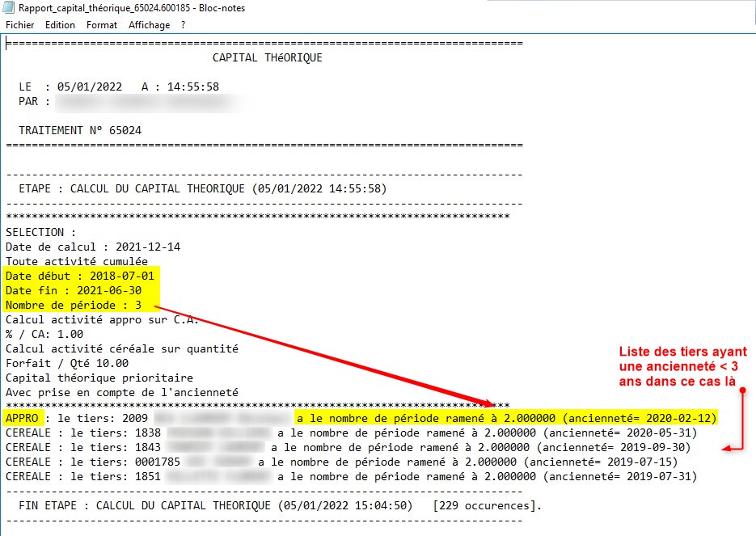Screen dimensions: 756x536
Task: Click the red Liste des tiers annotation
Action: (683, 365)
